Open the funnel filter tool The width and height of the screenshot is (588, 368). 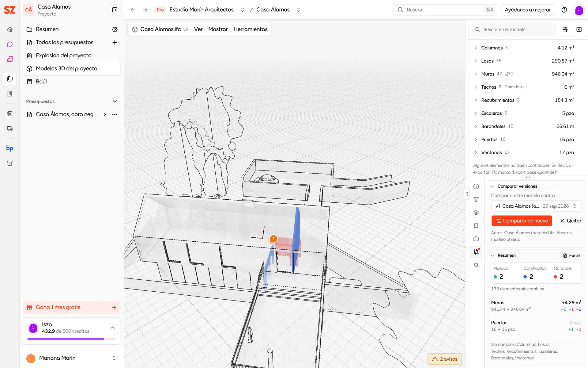(x=476, y=200)
